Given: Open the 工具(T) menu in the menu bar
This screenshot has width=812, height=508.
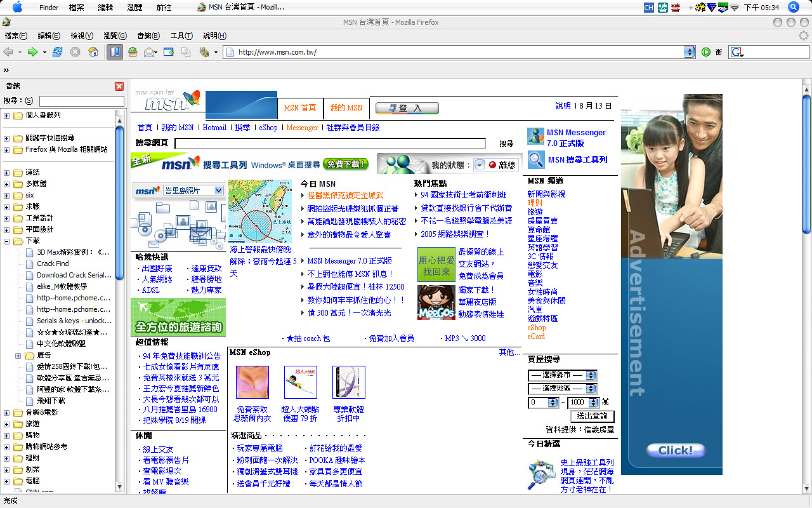Looking at the screenshot, I should coord(181,36).
